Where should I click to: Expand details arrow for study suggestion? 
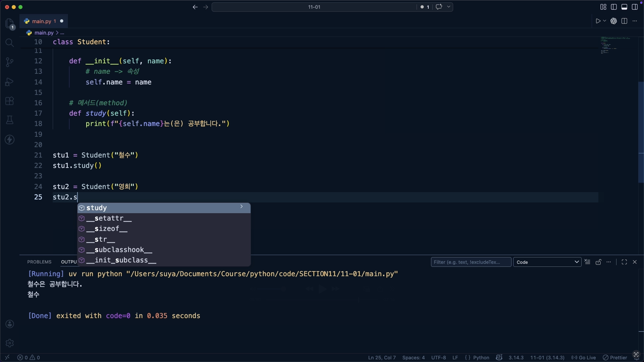point(241,207)
